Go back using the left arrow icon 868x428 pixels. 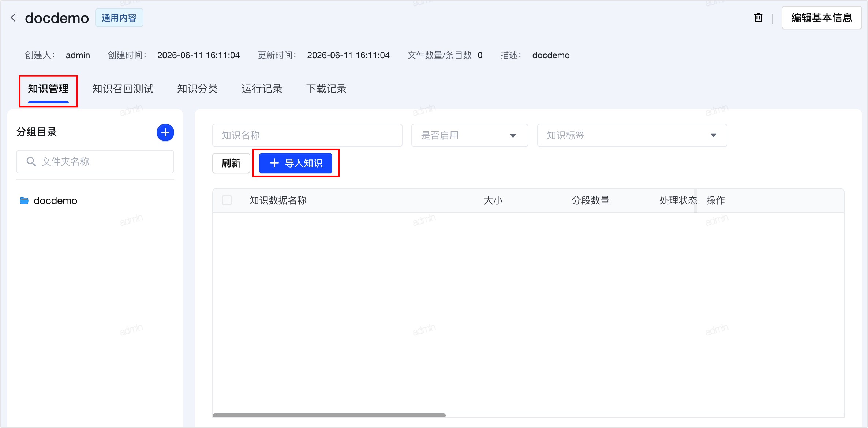coord(14,18)
